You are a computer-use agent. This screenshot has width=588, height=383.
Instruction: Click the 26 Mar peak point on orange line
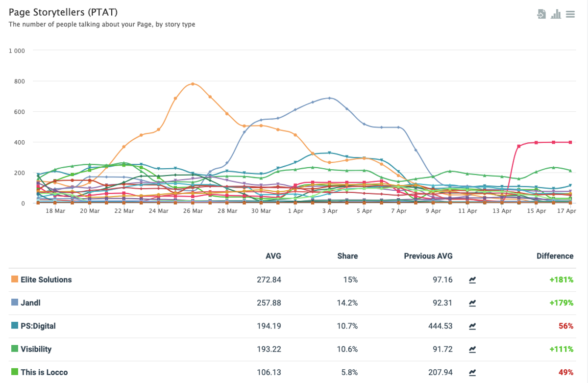(193, 84)
